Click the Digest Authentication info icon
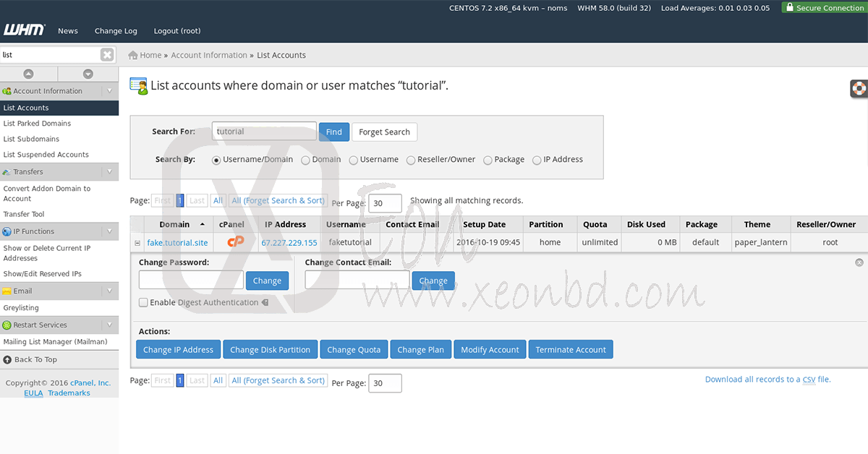The image size is (868, 454). pyautogui.click(x=265, y=303)
